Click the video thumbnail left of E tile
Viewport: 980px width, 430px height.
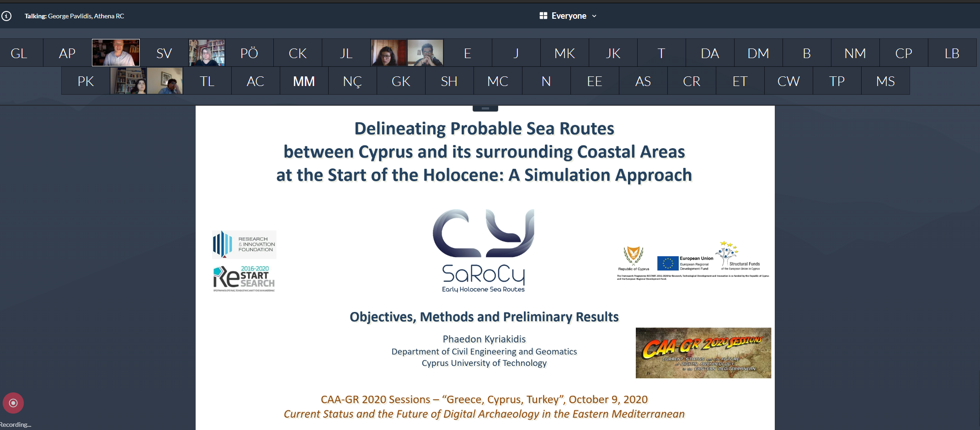426,53
